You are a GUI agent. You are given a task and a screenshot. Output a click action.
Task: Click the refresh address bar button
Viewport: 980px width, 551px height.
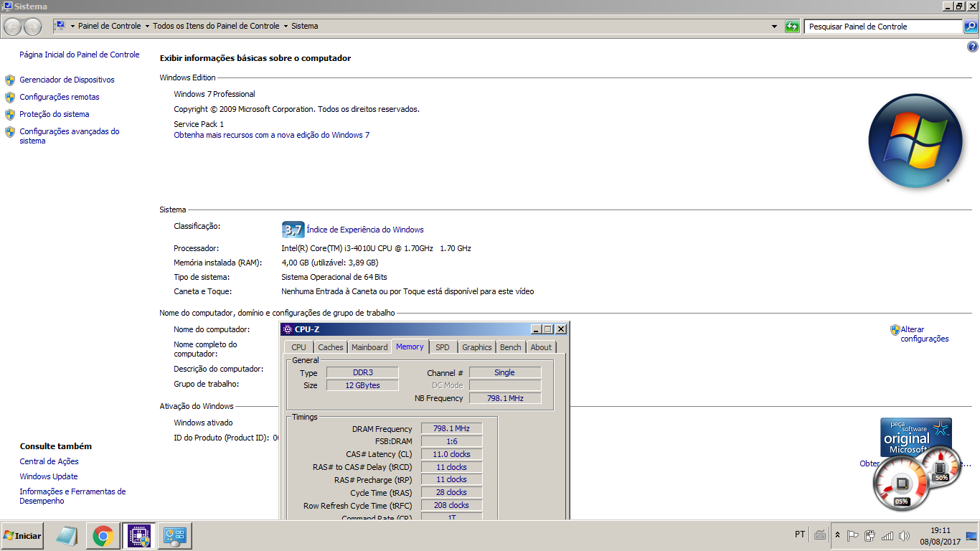tap(792, 27)
